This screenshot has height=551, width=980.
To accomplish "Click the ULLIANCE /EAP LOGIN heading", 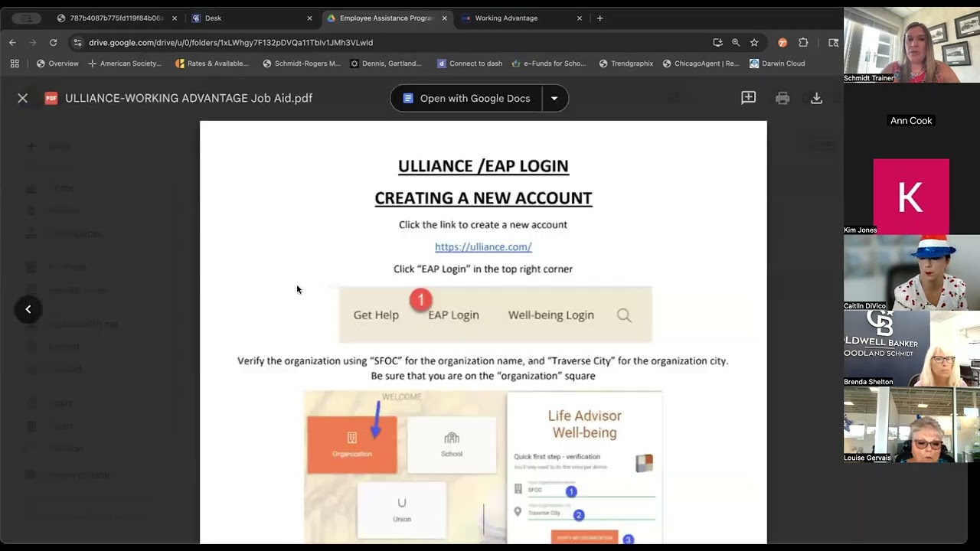I will (x=483, y=166).
